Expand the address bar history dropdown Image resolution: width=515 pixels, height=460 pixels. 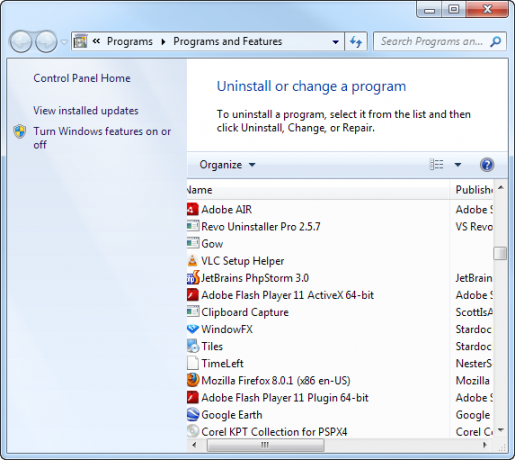click(336, 42)
